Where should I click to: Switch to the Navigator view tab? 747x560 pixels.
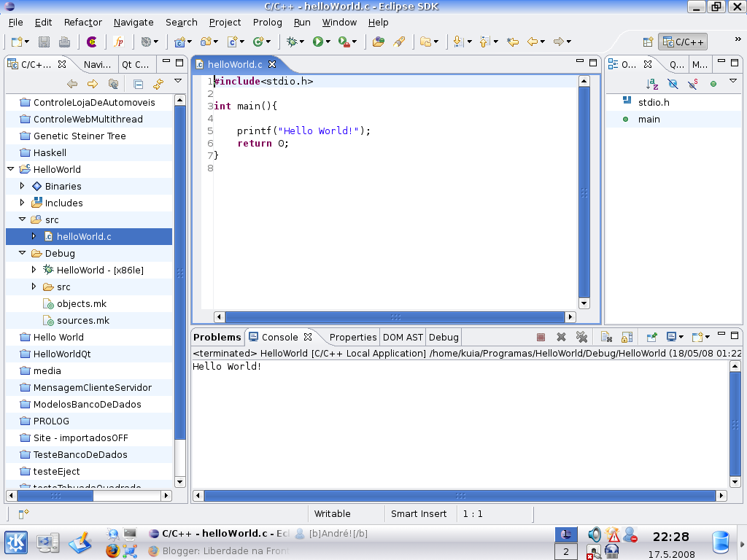coord(97,64)
